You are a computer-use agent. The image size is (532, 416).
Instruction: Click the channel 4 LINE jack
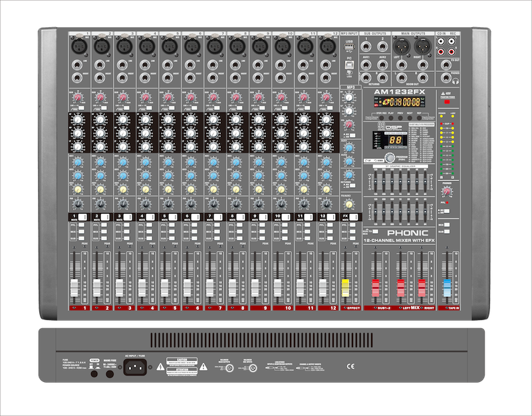[x=145, y=65]
